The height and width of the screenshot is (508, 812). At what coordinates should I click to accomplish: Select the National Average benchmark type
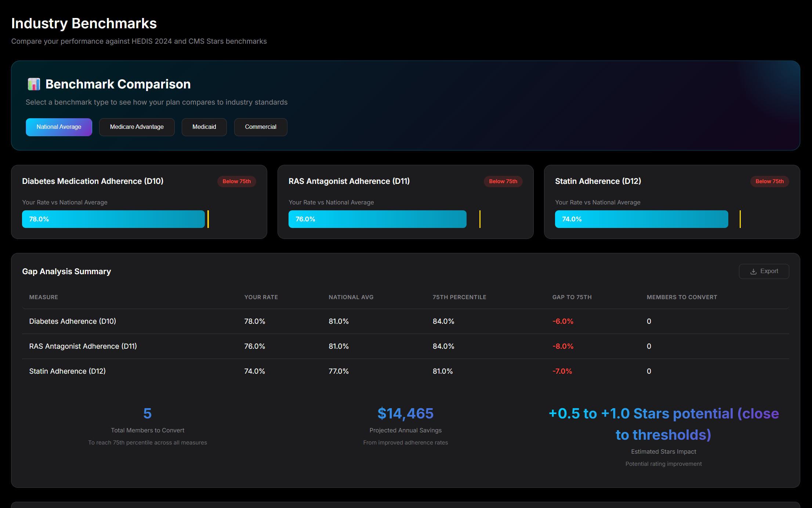(59, 127)
